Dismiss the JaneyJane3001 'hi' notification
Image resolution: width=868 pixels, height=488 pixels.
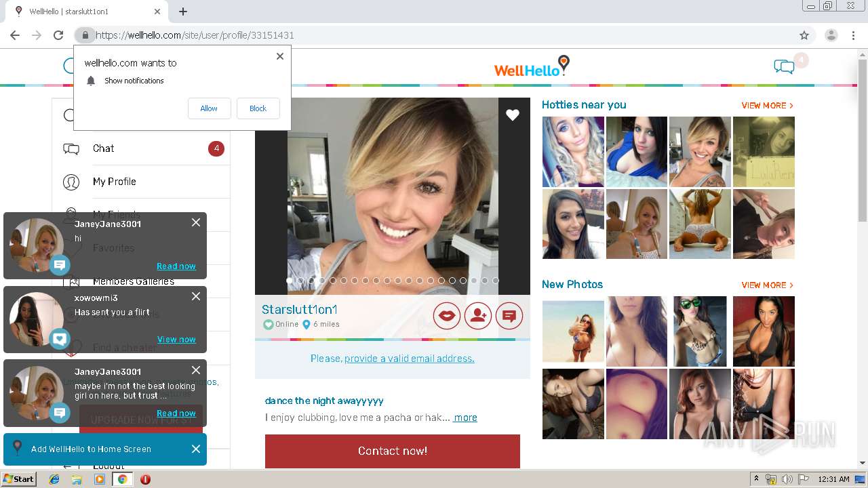coord(196,222)
